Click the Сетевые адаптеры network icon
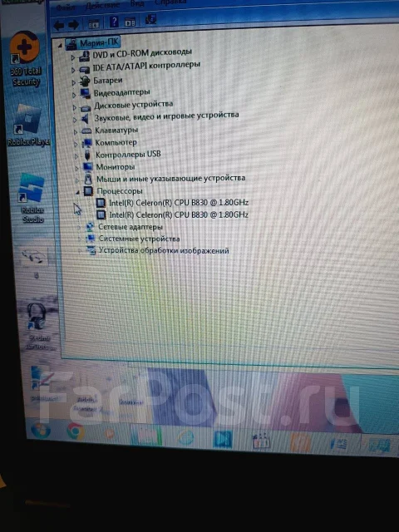399x532 pixels. coord(90,227)
